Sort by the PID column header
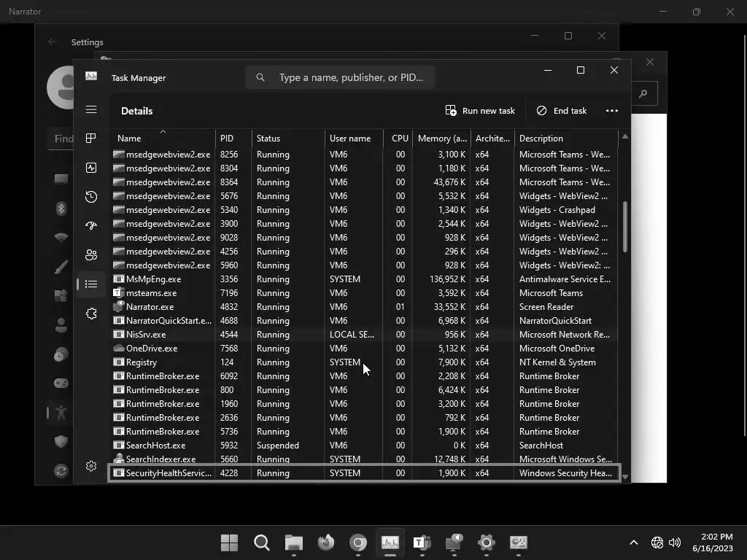This screenshot has height=560, width=747. (233, 138)
